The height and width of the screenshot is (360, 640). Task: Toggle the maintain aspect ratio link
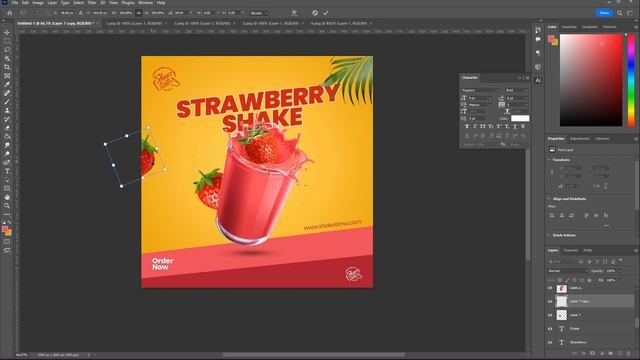coord(139,13)
